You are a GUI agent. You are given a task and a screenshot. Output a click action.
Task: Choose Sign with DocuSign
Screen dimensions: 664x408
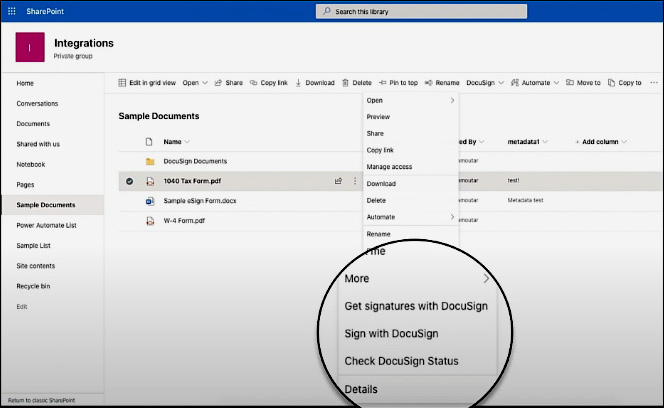pos(391,333)
